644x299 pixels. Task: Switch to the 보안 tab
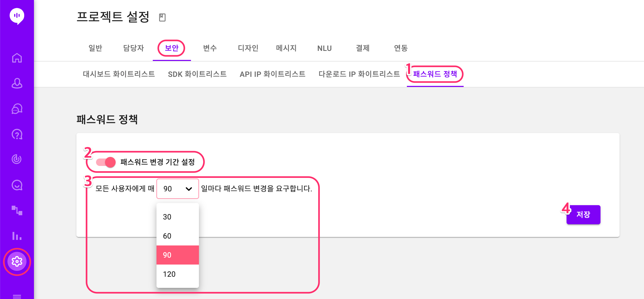point(172,48)
